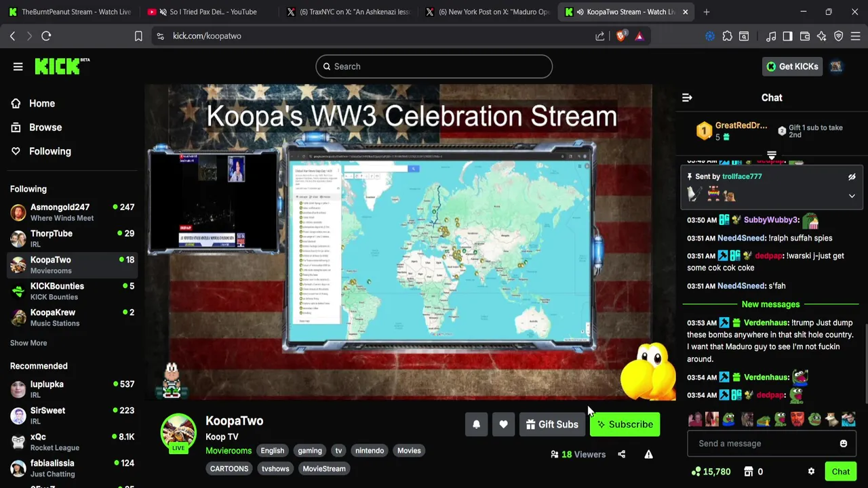The width and height of the screenshot is (868, 488).
Task: Open the hamburger sidebar menu
Action: click(x=18, y=66)
